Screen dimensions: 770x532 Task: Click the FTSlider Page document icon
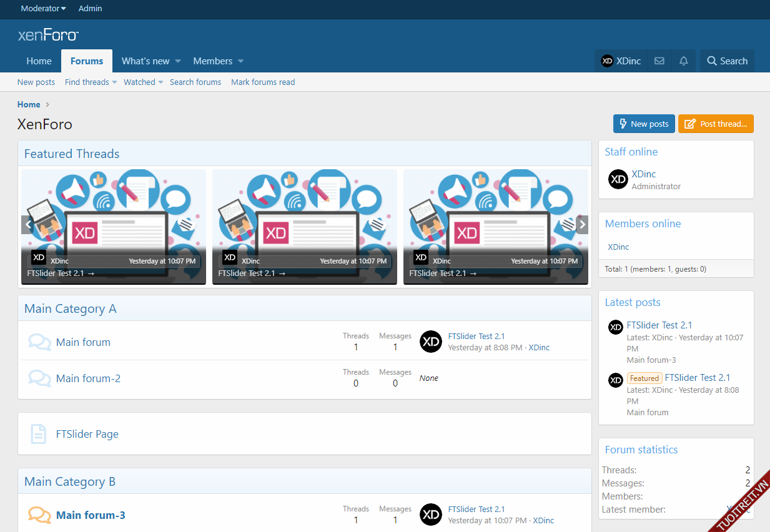tap(39, 434)
